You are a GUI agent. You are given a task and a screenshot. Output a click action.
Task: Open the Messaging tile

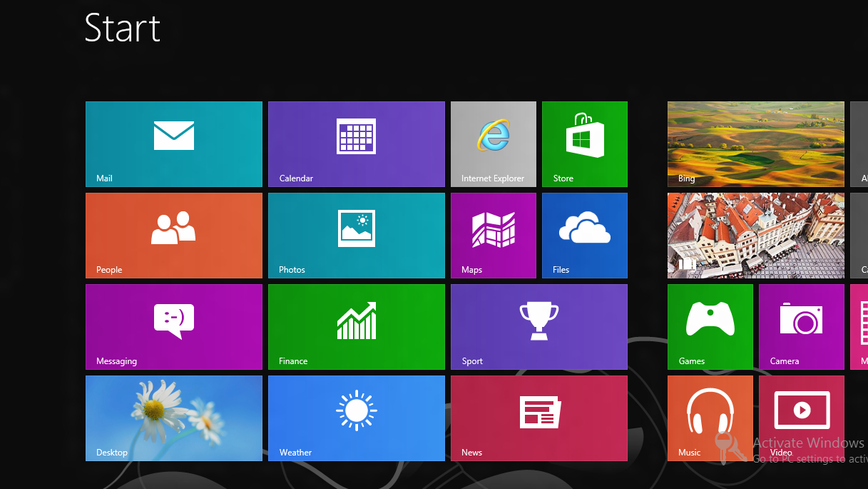tap(173, 326)
